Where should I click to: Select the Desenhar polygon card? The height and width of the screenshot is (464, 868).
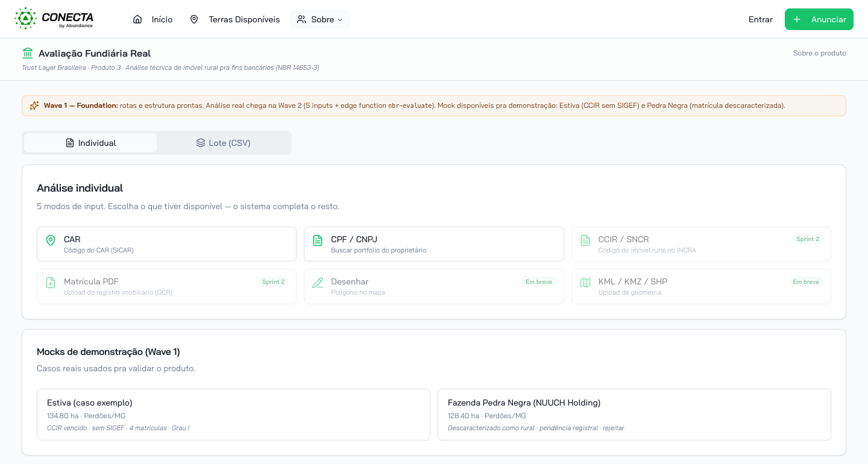click(x=434, y=286)
